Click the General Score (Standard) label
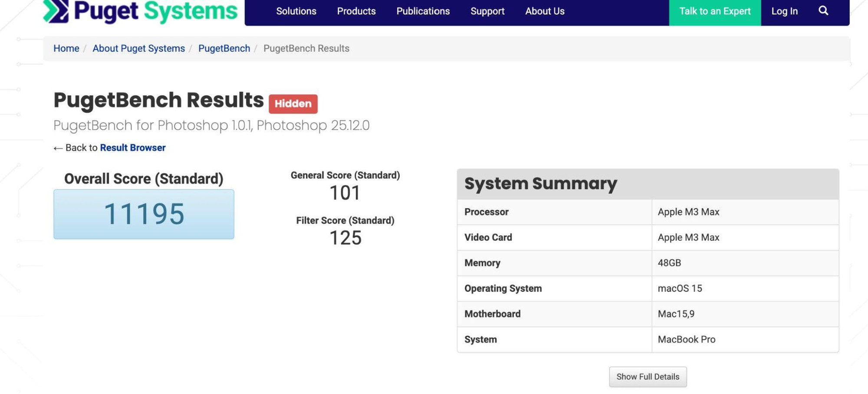Viewport: 868px width, 394px height. pos(345,175)
